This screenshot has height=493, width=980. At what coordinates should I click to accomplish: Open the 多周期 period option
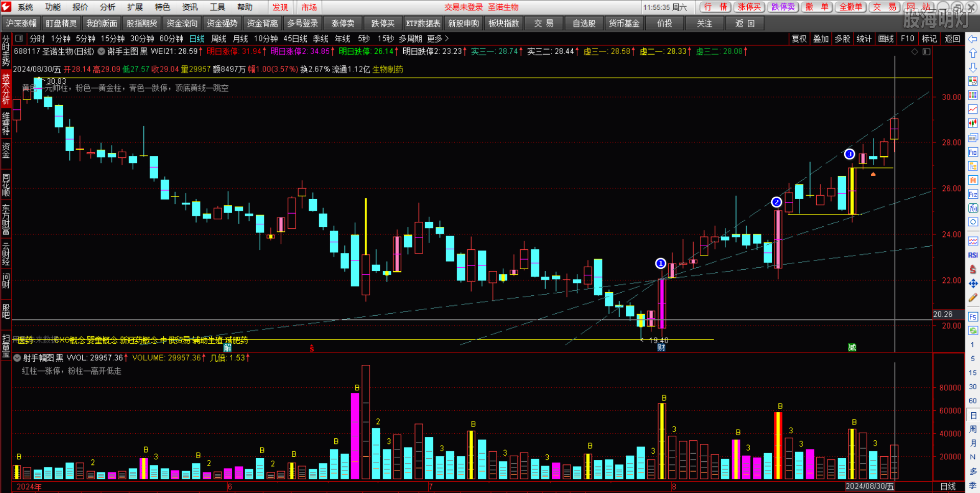[x=410, y=38]
